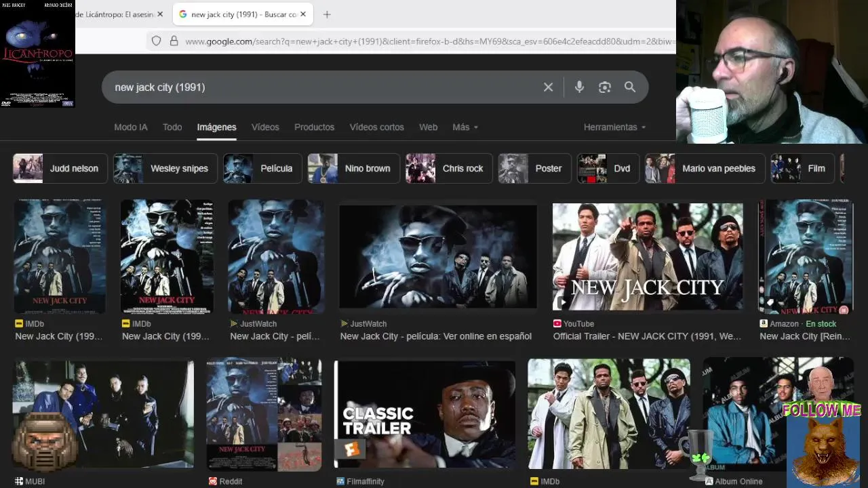Screen dimensions: 868x488
Task: Click the 'New Jack City - película: Ver online en español' link
Action: (x=436, y=336)
